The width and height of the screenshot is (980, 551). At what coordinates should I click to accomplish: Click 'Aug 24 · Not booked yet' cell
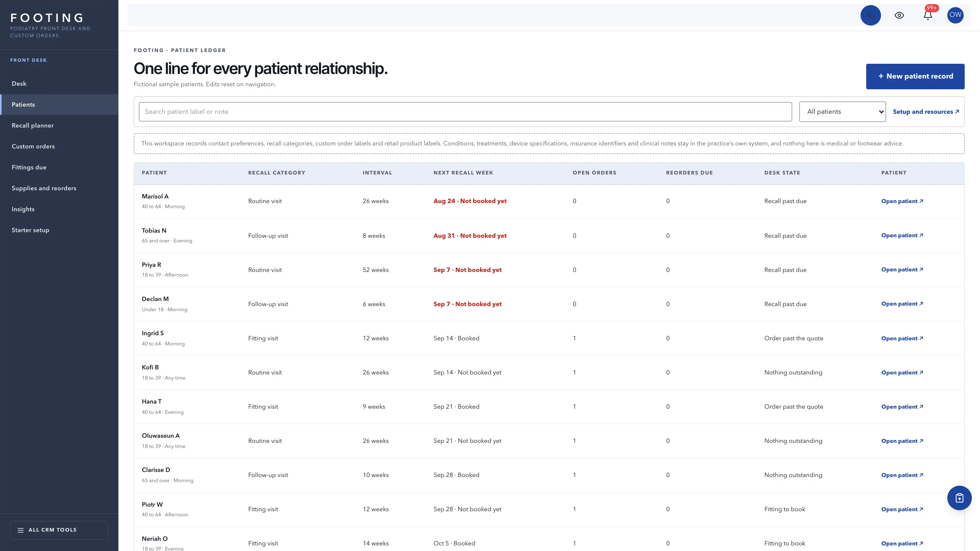[x=470, y=201]
